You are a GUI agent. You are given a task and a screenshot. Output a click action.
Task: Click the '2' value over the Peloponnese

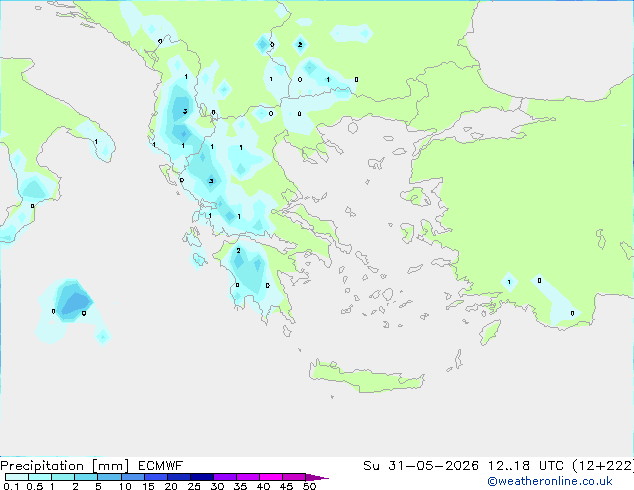pyautogui.click(x=239, y=251)
